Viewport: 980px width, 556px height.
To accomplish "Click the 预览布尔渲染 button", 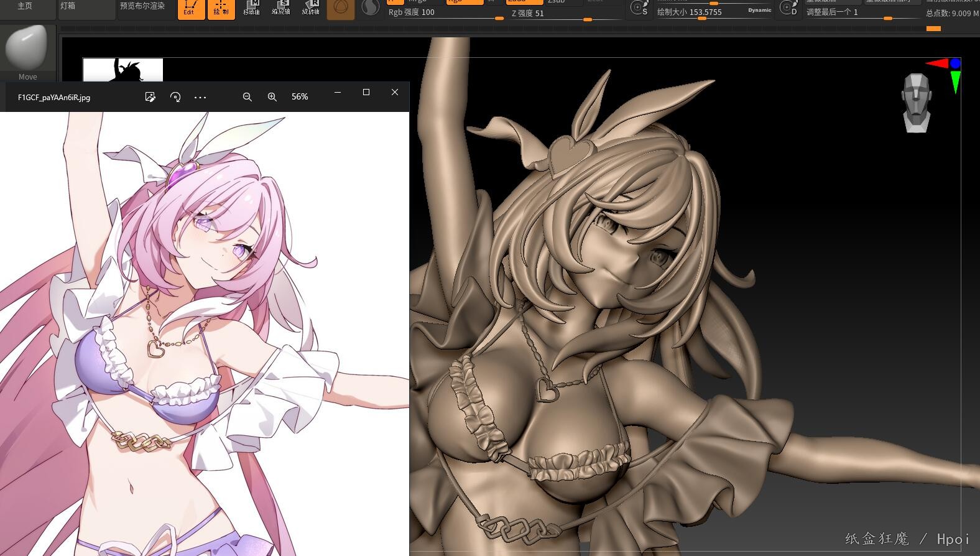I will (142, 6).
